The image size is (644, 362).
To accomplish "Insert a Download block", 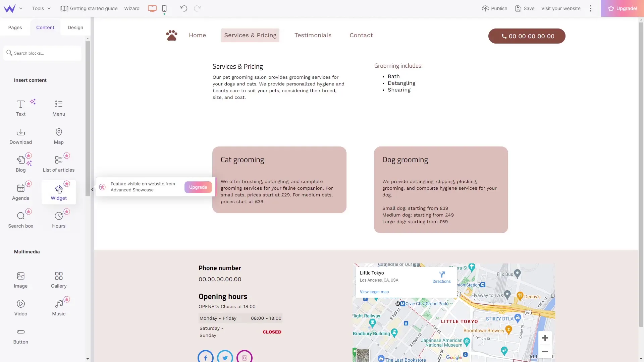I will [20, 136].
